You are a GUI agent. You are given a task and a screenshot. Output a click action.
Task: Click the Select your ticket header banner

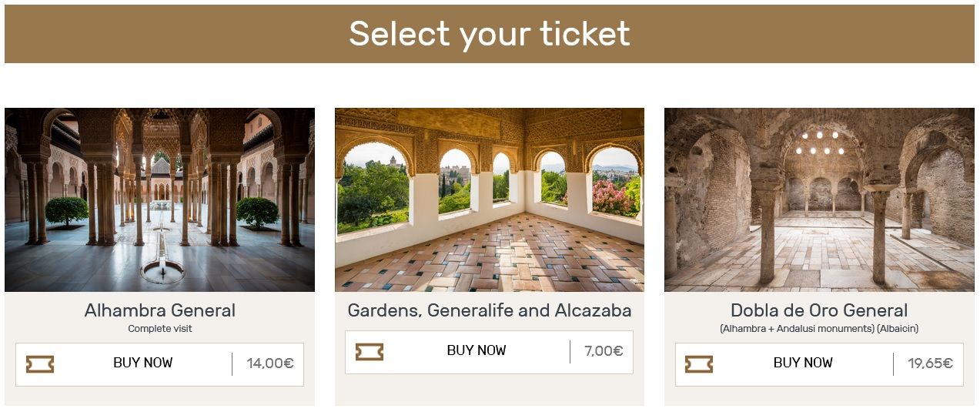click(x=490, y=34)
